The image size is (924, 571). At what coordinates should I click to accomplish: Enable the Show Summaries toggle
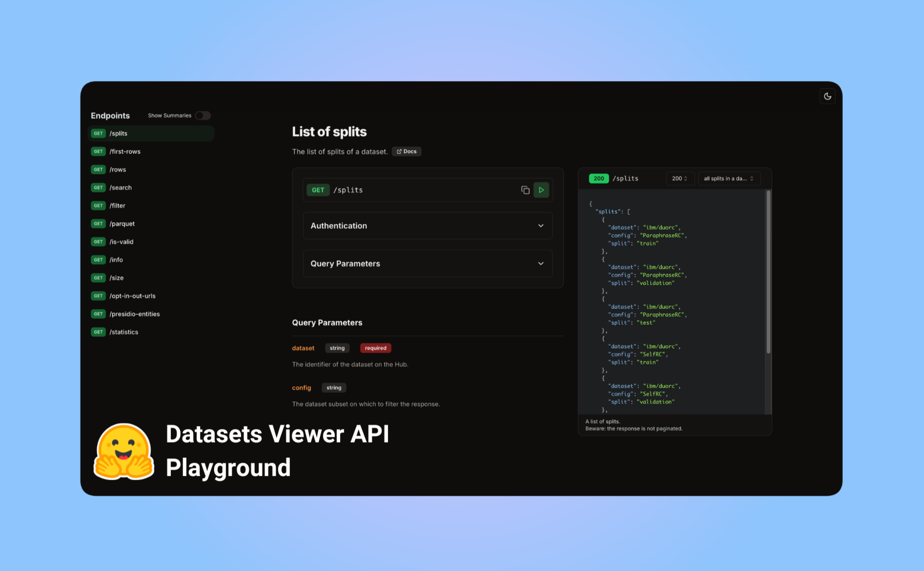pos(204,115)
